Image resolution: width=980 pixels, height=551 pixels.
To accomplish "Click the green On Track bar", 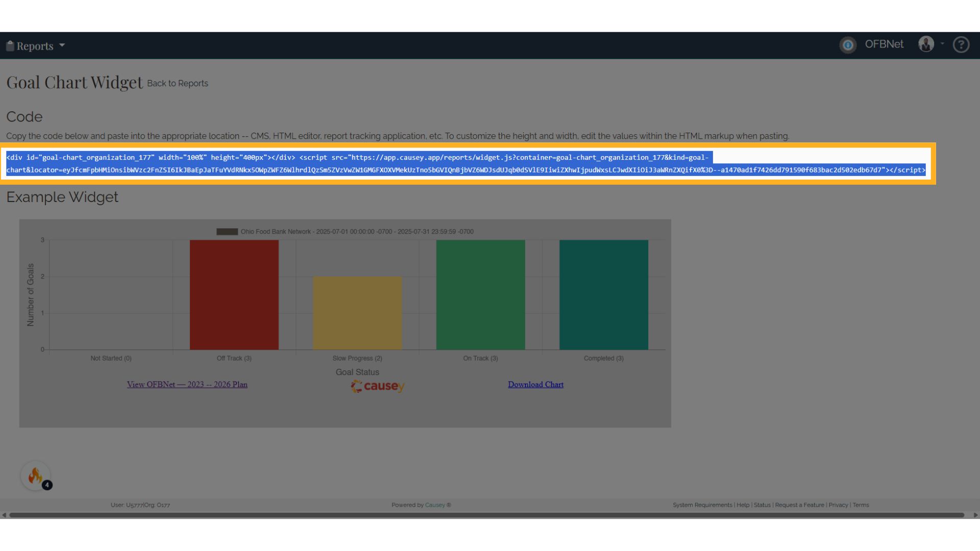I will pos(480,295).
